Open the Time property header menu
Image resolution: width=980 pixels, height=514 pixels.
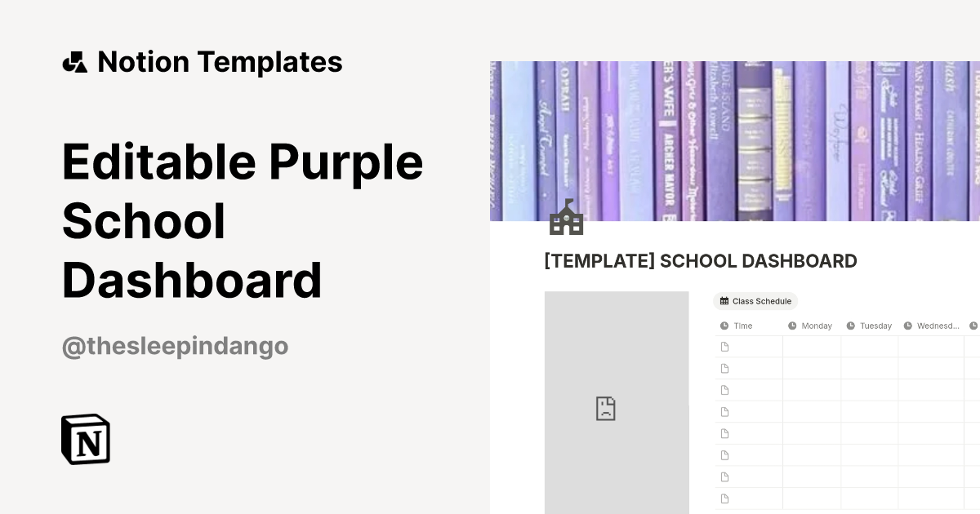tap(742, 326)
